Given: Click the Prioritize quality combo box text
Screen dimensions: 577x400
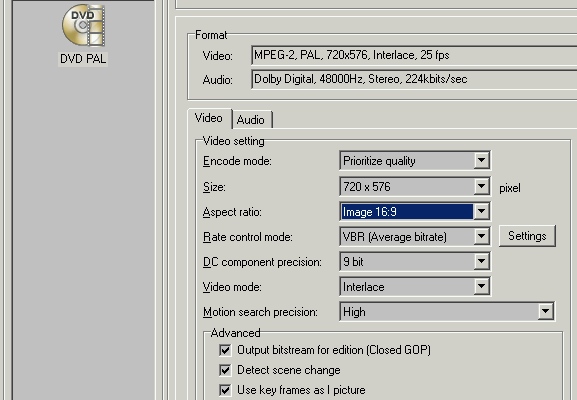Looking at the screenshot, I should click(x=379, y=161).
